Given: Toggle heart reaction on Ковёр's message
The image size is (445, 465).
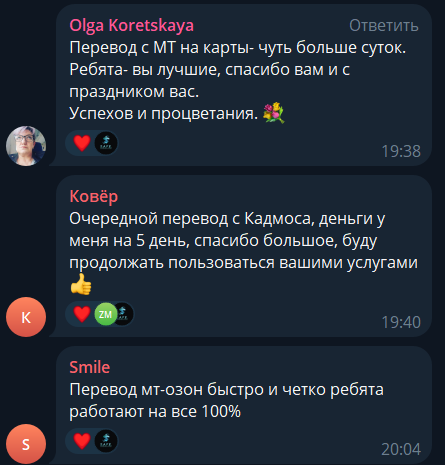Looking at the screenshot, I should (82, 314).
